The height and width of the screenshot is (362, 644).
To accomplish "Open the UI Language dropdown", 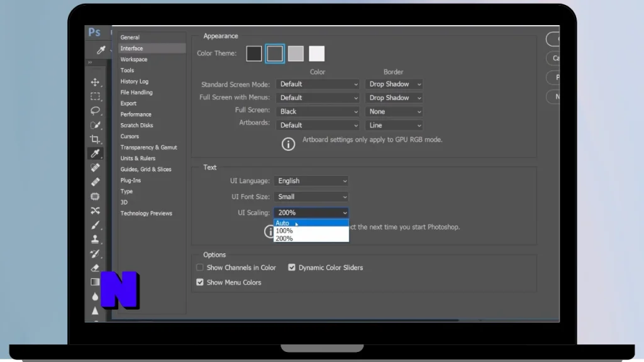I will pyautogui.click(x=311, y=181).
